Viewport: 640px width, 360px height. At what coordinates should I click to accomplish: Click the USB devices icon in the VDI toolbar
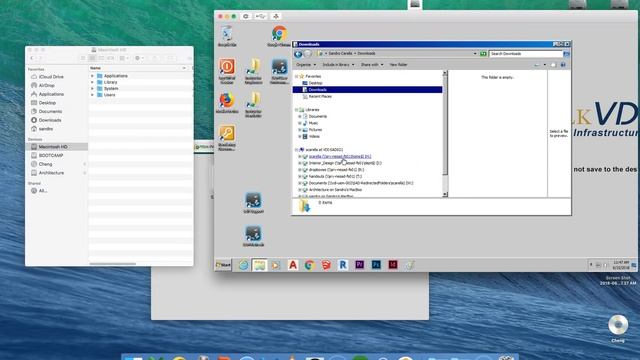(x=260, y=16)
